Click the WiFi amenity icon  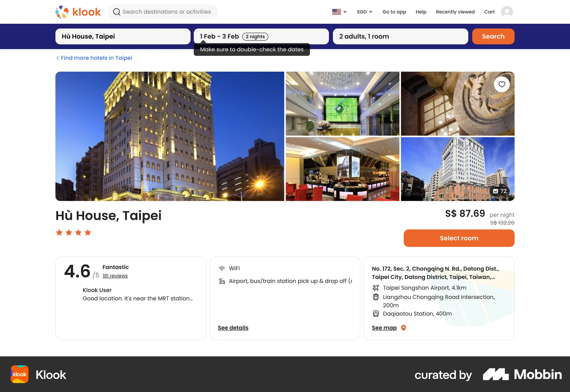point(222,268)
